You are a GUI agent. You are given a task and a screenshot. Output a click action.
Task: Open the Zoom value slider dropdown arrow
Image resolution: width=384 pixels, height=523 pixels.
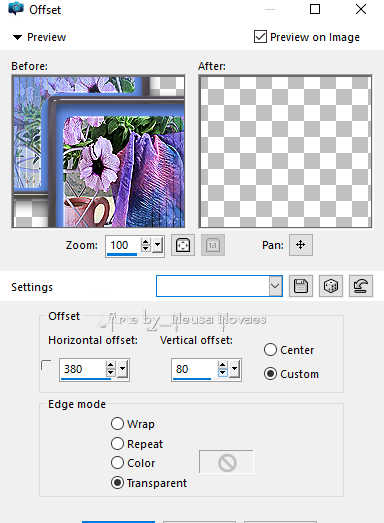[x=157, y=245]
